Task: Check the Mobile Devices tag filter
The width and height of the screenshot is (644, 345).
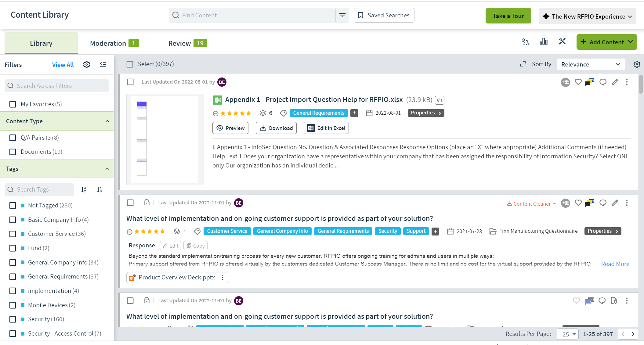Action: (x=13, y=305)
